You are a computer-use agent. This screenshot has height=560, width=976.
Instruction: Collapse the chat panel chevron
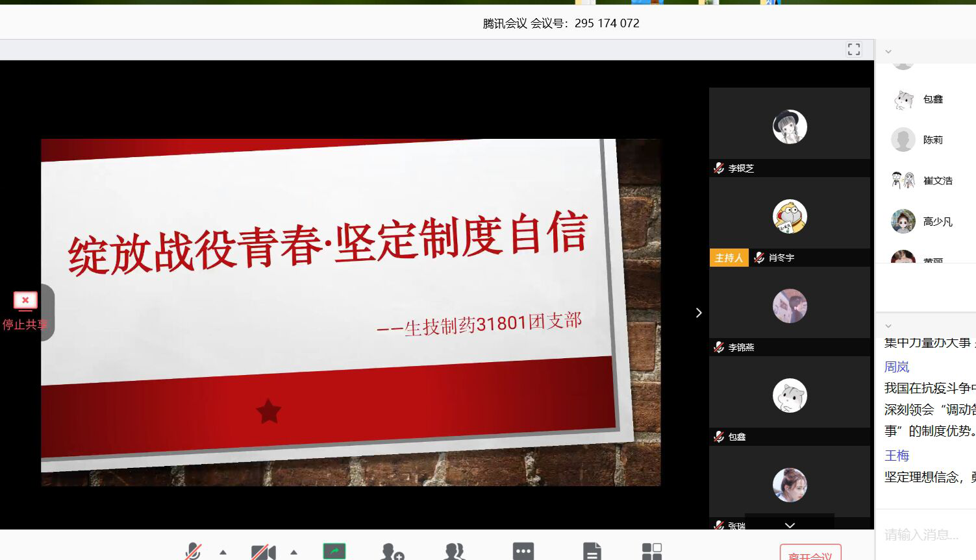[x=888, y=326]
